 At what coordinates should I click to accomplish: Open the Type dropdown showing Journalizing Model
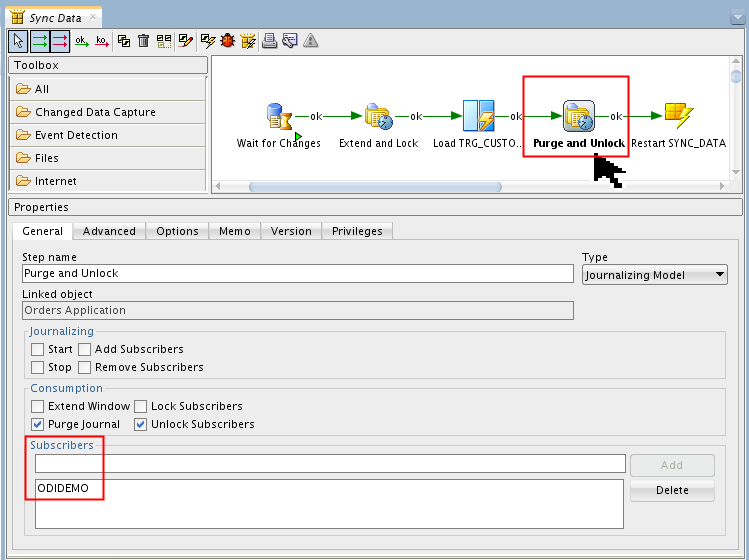(654, 275)
